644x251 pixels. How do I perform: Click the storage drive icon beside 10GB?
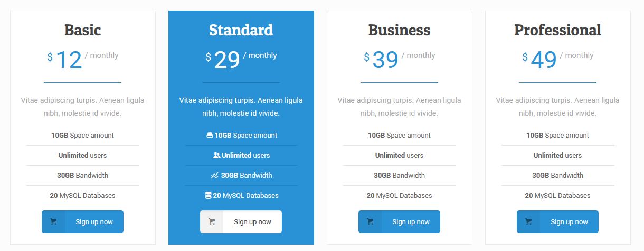(210, 136)
